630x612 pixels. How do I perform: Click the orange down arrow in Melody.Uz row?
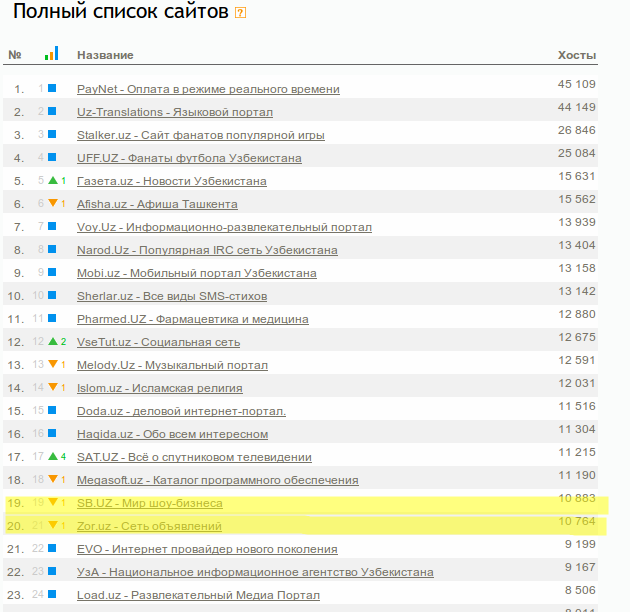53,364
